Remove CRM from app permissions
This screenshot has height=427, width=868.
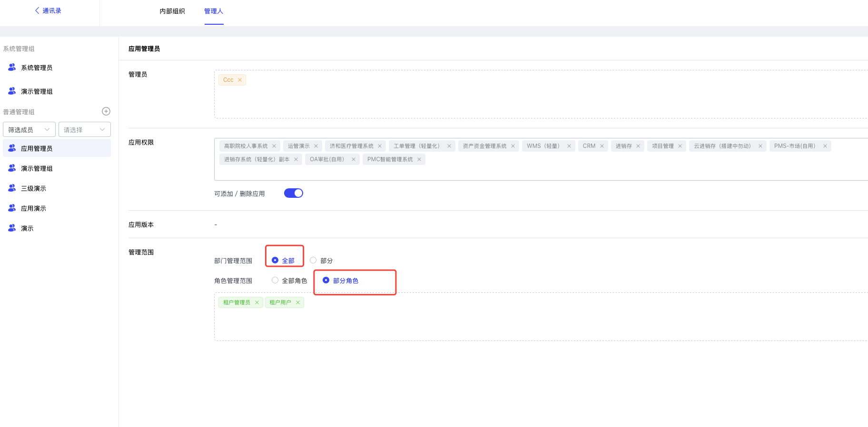602,146
